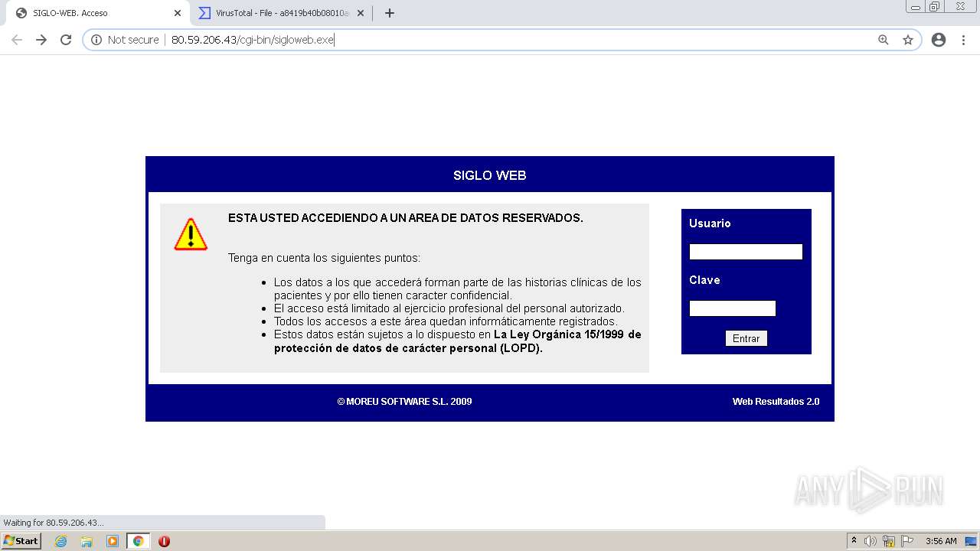The width and height of the screenshot is (980, 551).
Task: Minimize the Chrome window
Action: pos(915,7)
